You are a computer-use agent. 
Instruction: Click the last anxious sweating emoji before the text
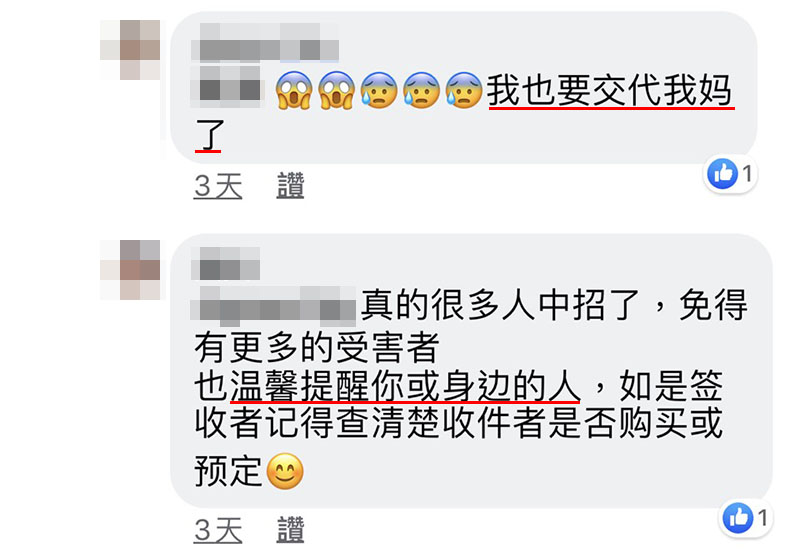(463, 90)
